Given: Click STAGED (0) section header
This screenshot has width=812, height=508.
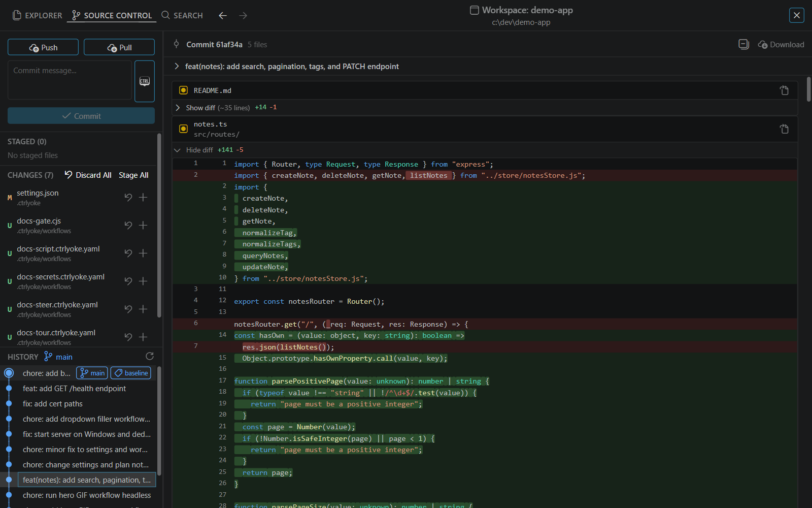Looking at the screenshot, I should tap(27, 141).
